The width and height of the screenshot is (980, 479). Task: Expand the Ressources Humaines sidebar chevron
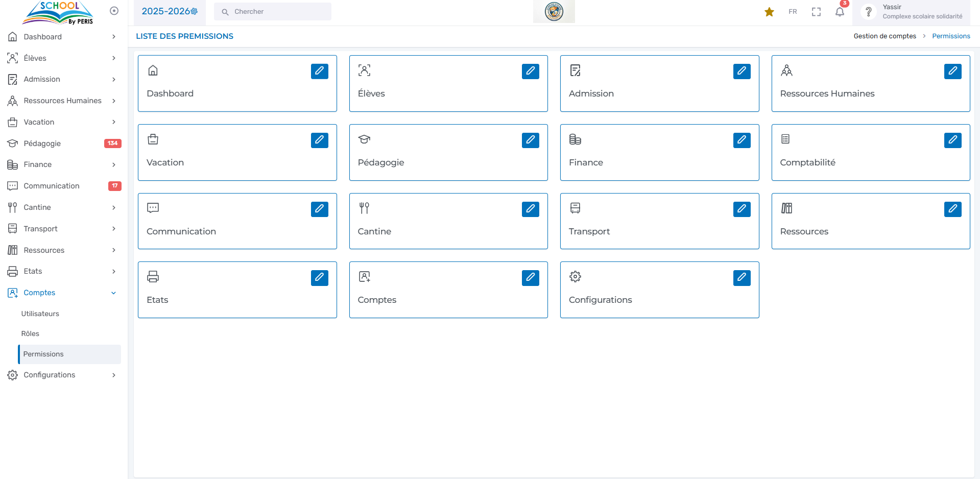coord(113,101)
